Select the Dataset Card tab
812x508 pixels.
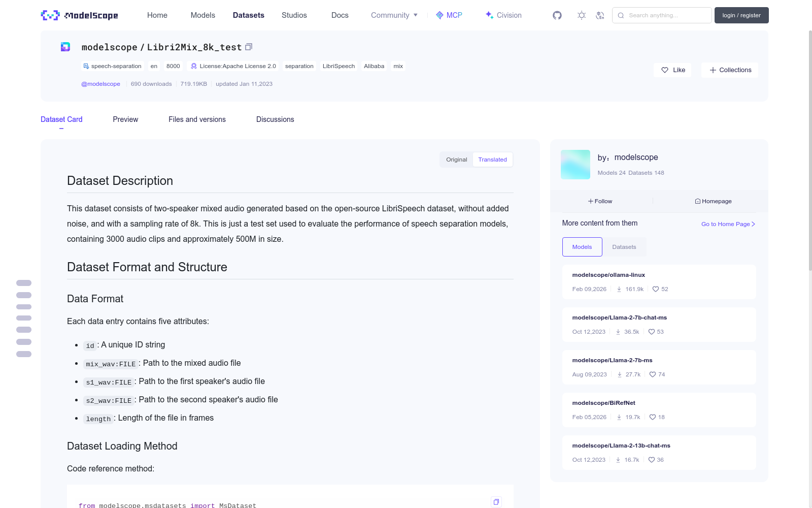tap(61, 119)
